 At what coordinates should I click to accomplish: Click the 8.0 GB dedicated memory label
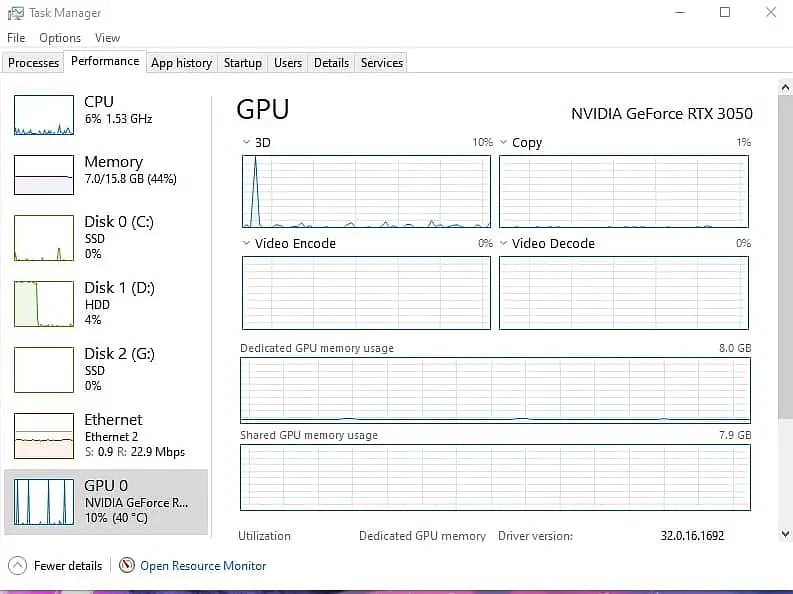point(735,348)
